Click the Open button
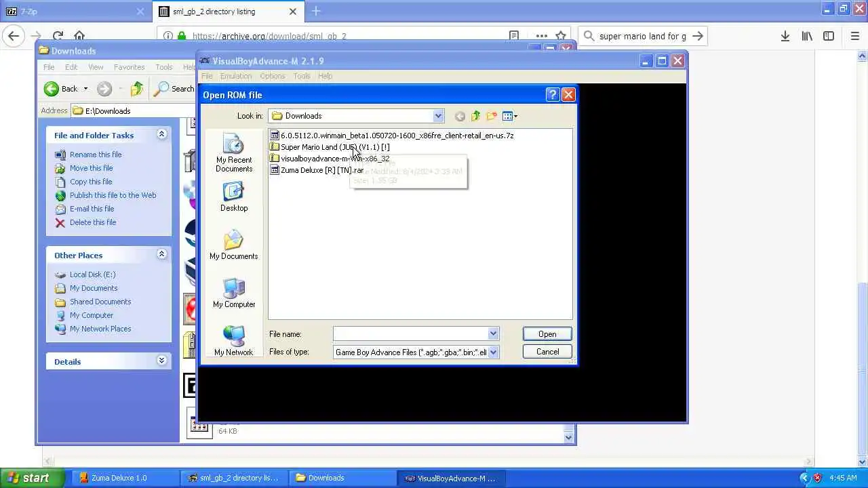The image size is (868, 488). tap(547, 334)
